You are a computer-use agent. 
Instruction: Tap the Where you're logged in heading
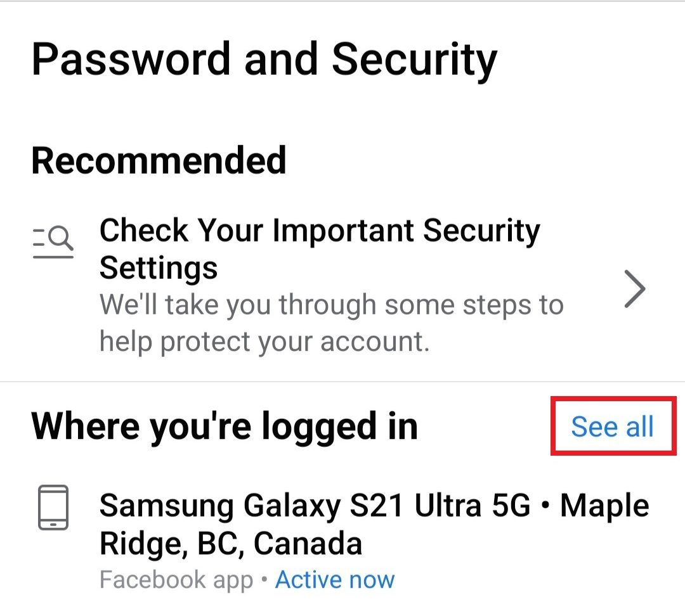[225, 427]
